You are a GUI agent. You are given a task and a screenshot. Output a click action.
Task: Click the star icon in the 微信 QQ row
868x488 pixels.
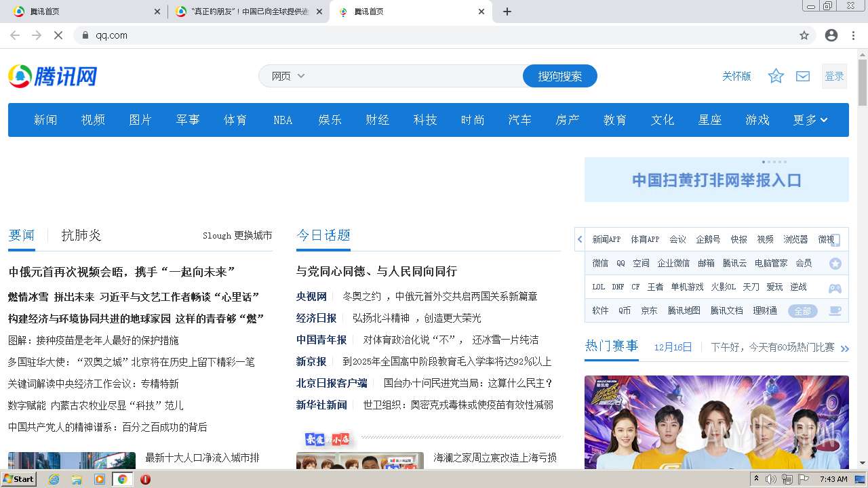point(835,264)
